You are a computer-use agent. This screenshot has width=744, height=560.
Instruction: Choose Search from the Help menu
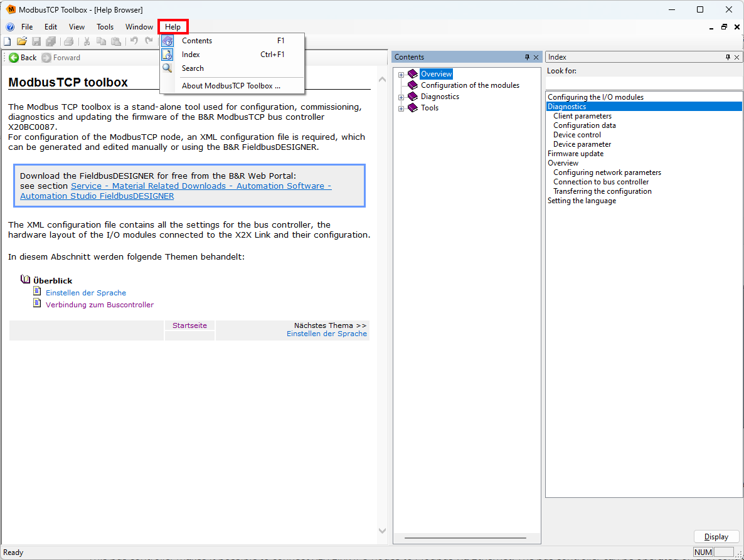[x=232, y=68]
